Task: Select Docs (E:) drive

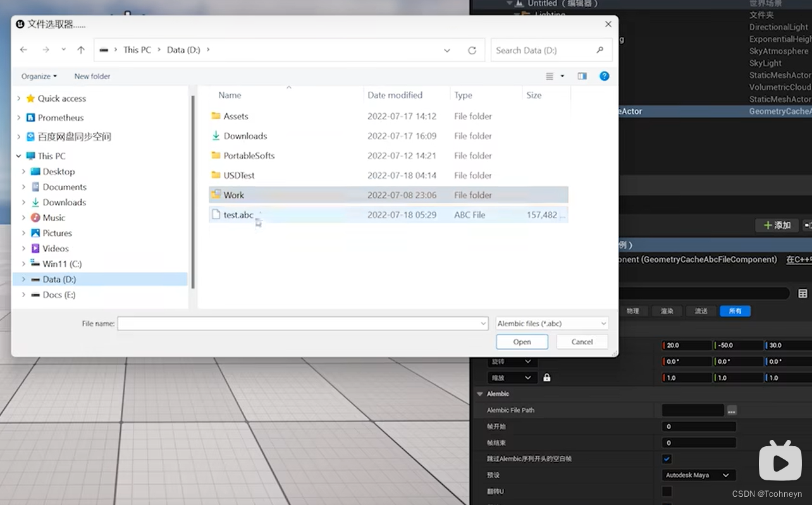Action: pos(59,295)
